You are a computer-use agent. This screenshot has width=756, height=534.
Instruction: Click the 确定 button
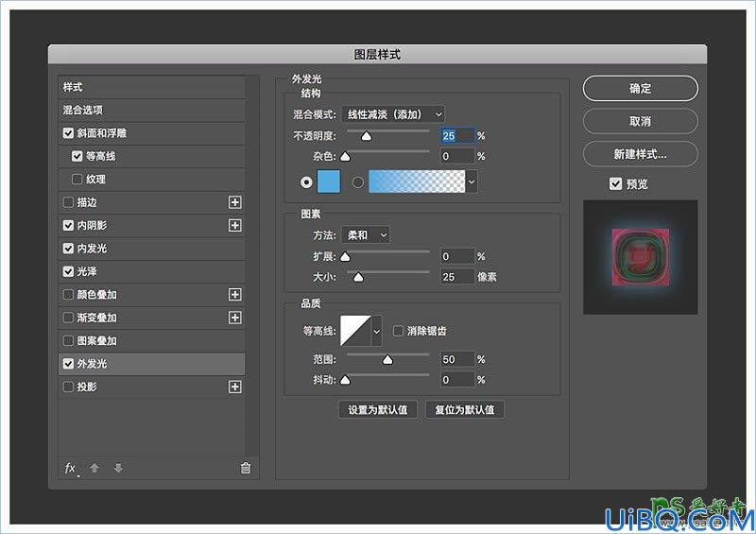click(x=641, y=88)
